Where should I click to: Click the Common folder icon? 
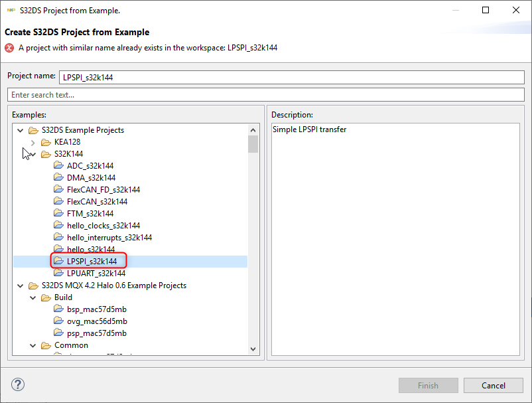pos(46,345)
